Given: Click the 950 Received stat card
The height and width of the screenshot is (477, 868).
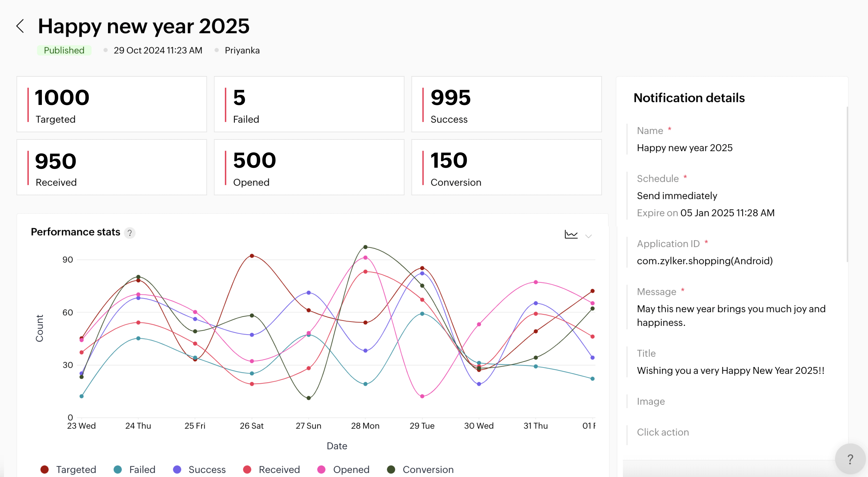Looking at the screenshot, I should (112, 167).
